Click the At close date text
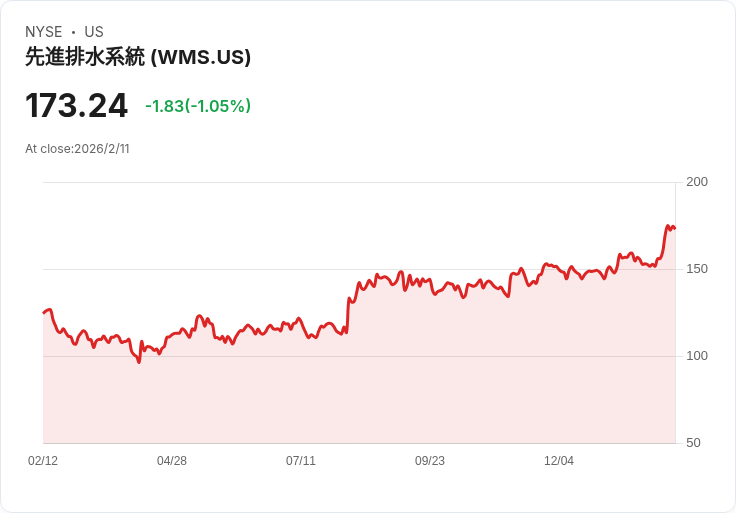 (x=77, y=149)
